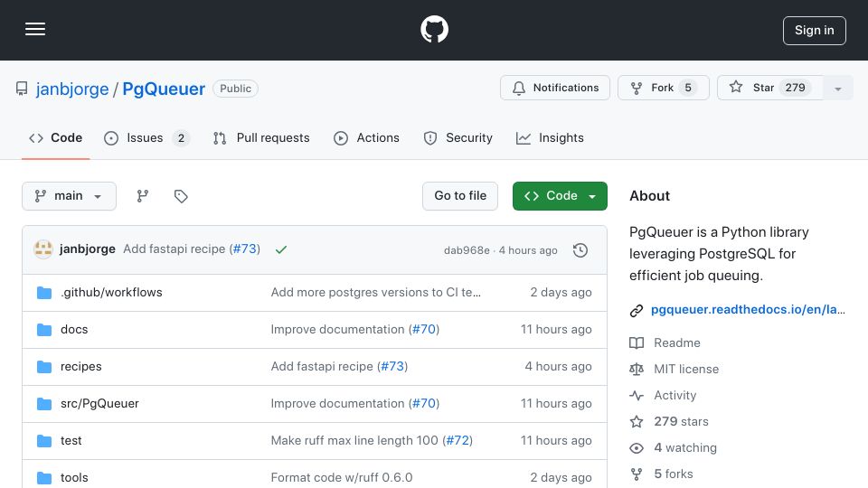Click '4 hours ago' timestamp in recipes row
This screenshot has width=868, height=488.
pyautogui.click(x=558, y=366)
